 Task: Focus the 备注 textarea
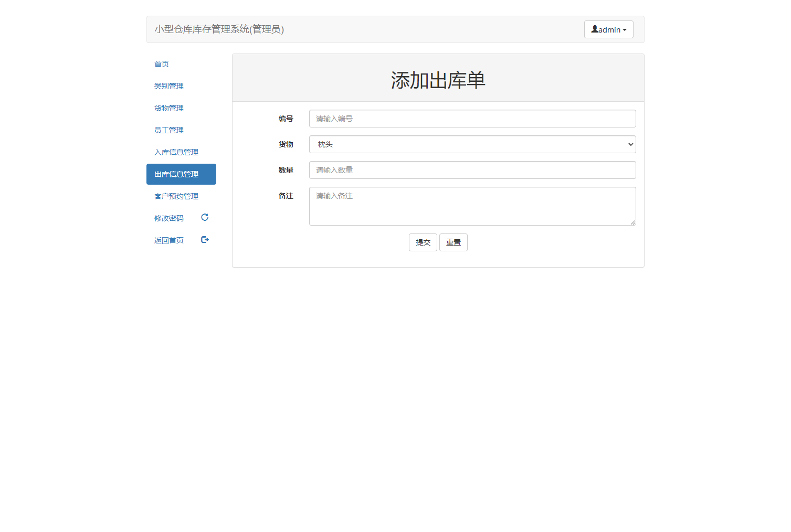pyautogui.click(x=472, y=206)
